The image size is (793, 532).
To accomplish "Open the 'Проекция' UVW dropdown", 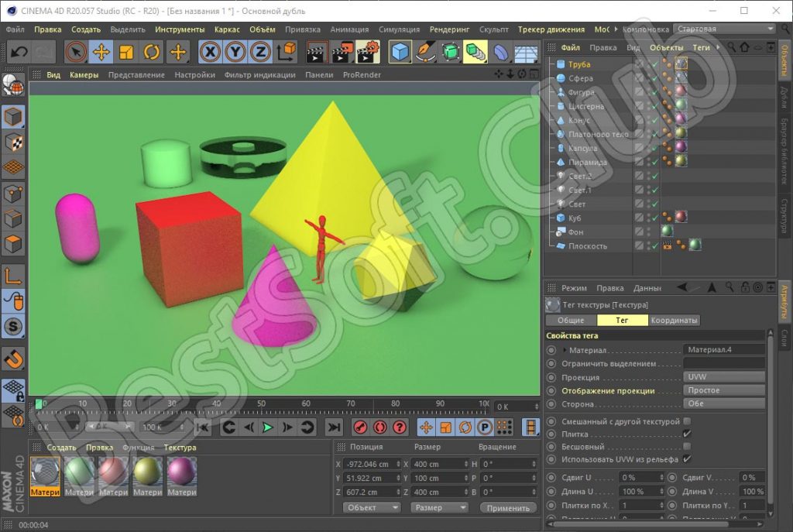I will click(724, 376).
